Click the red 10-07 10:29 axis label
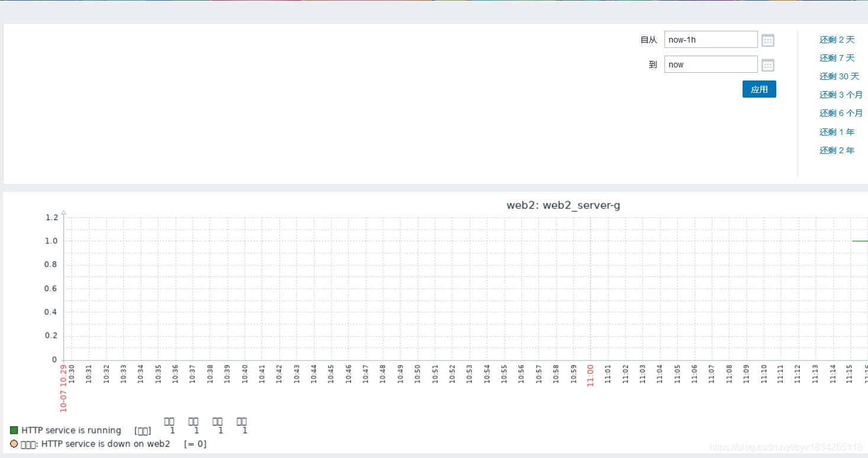This screenshot has width=868, height=458. coord(63,388)
